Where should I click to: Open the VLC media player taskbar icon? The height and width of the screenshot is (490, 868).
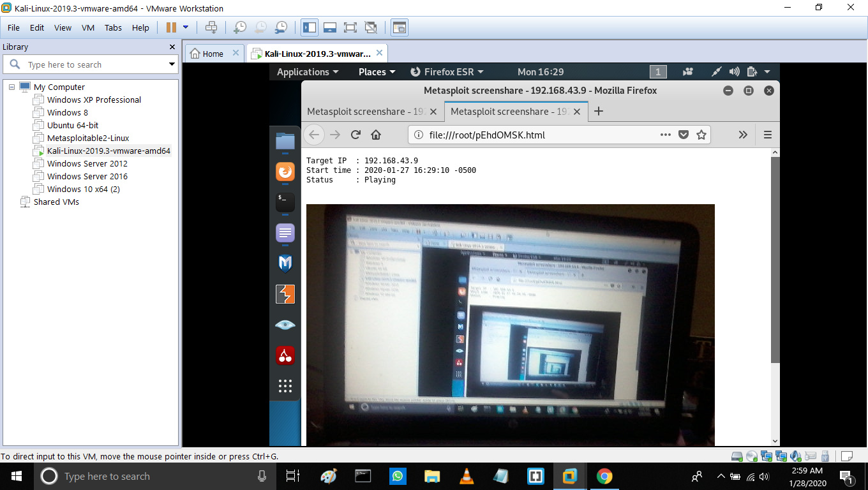click(467, 476)
